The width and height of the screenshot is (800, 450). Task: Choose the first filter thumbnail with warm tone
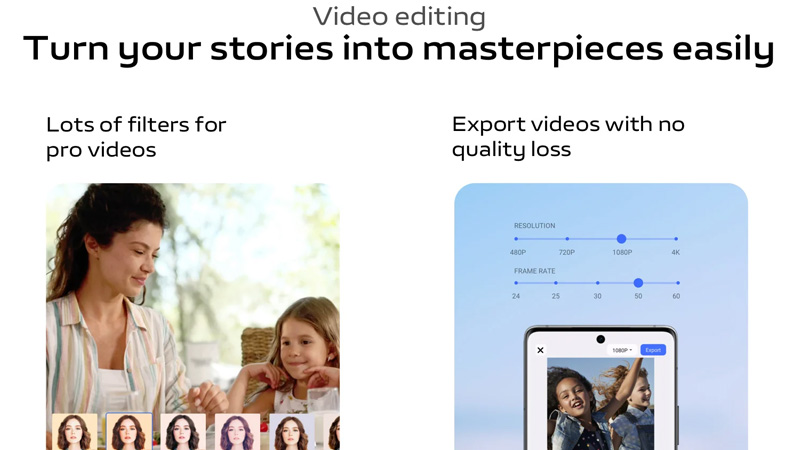point(74,432)
